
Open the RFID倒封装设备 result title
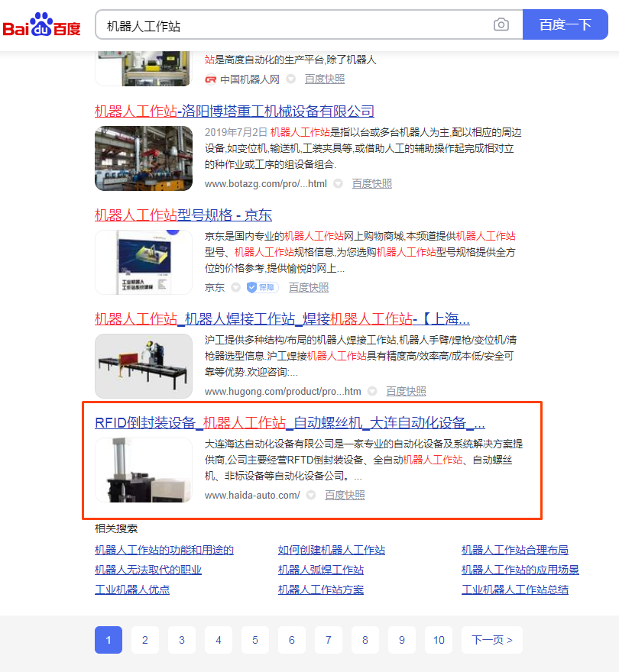pos(290,423)
